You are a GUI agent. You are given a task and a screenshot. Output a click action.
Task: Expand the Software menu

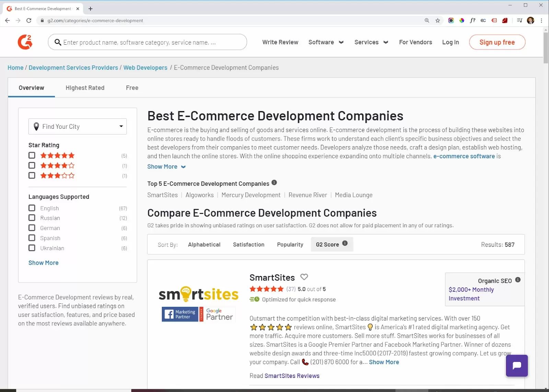(326, 42)
